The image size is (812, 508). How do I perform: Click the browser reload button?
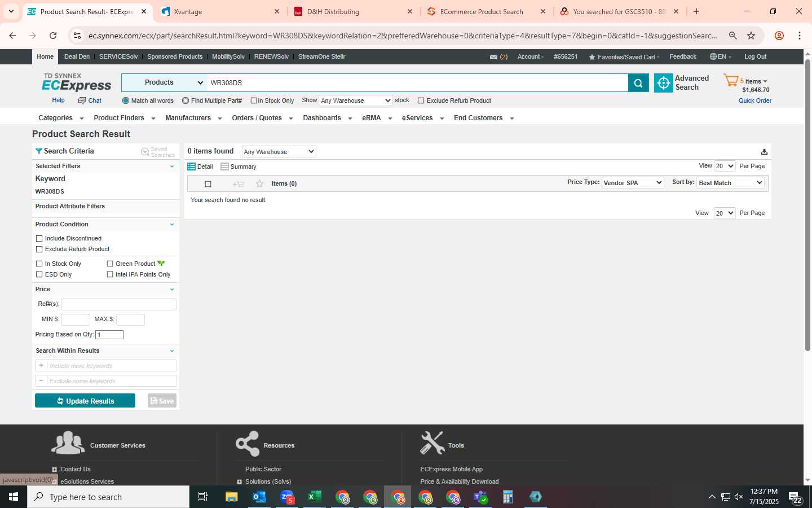53,36
